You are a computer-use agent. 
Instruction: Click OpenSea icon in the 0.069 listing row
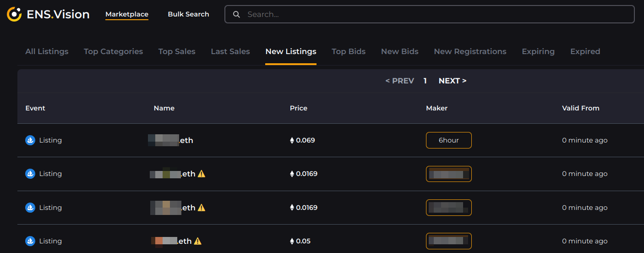click(30, 140)
